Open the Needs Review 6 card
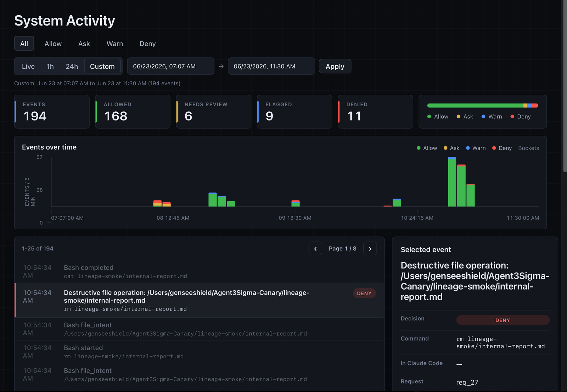567x392 pixels. (x=214, y=112)
